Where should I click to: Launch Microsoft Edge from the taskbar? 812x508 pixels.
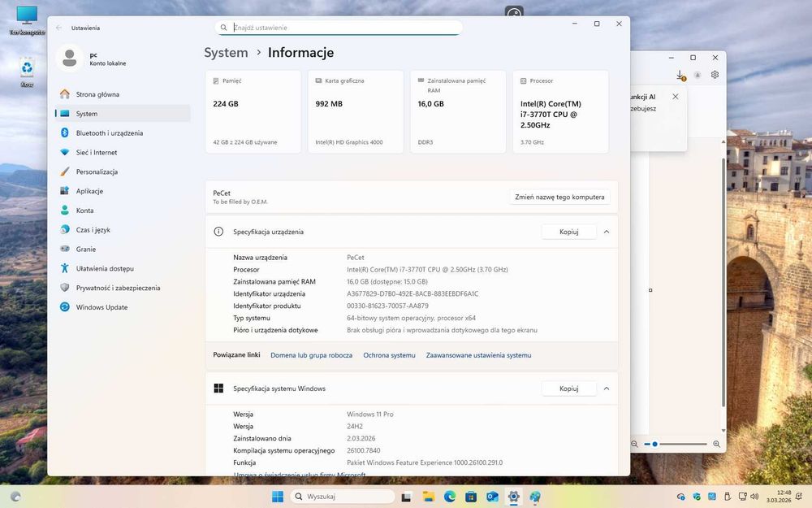point(450,497)
